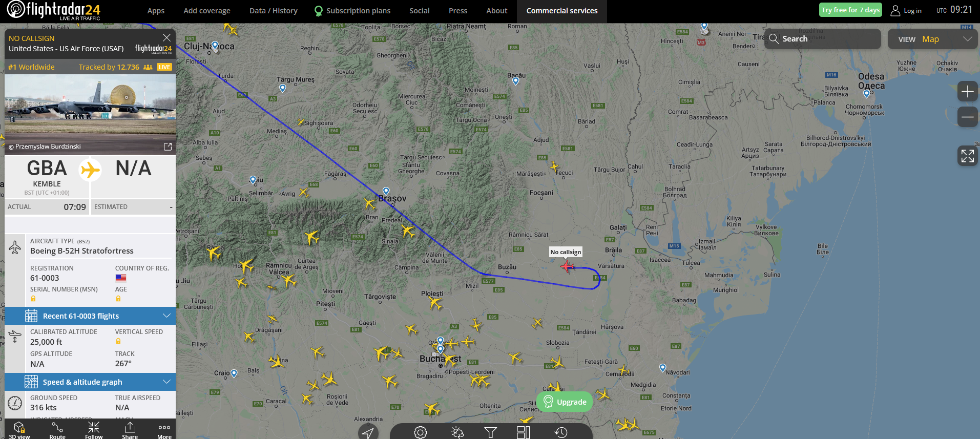
Task: Open the VIEW Map dropdown
Action: pyautogui.click(x=932, y=39)
